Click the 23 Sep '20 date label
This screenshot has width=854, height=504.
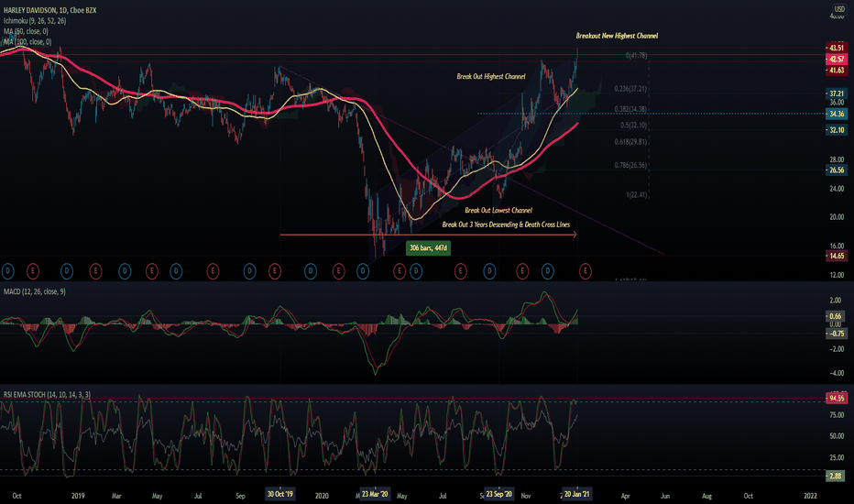tap(498, 494)
